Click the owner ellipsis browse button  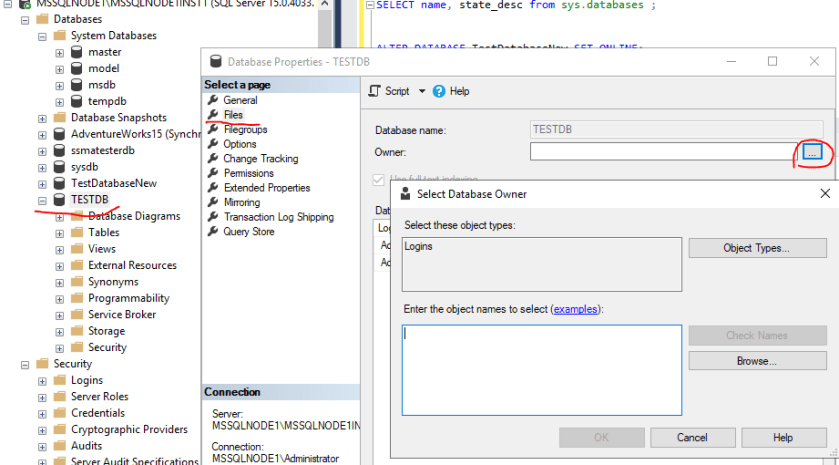[x=811, y=152]
